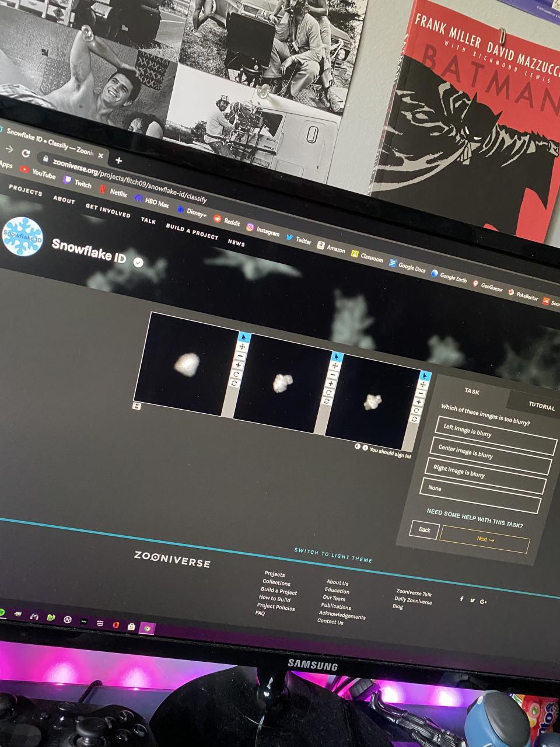Open Zooniverse Facebook page from footer

point(461,599)
